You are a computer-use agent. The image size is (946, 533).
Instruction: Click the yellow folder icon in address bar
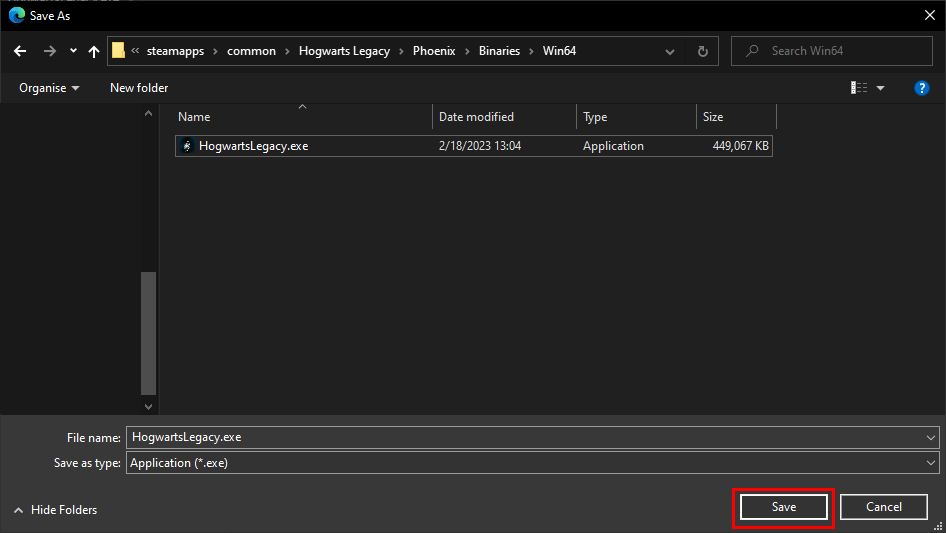tap(118, 51)
